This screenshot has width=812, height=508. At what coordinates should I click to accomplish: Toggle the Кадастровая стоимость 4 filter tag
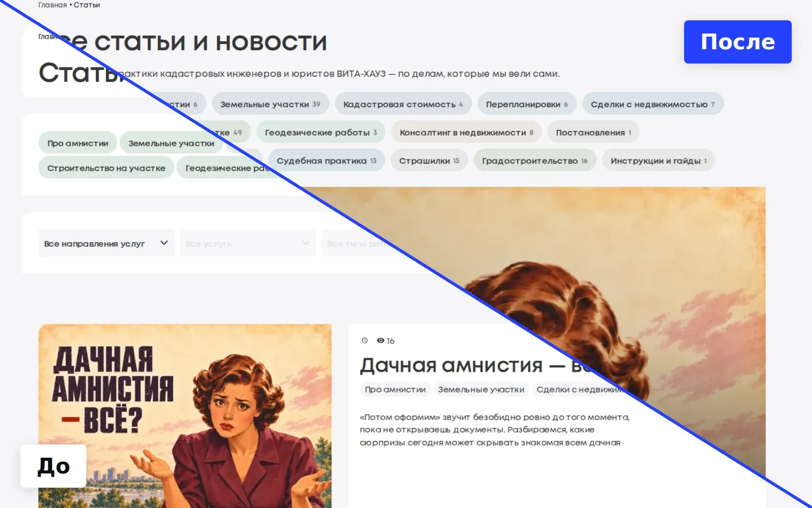pos(403,104)
